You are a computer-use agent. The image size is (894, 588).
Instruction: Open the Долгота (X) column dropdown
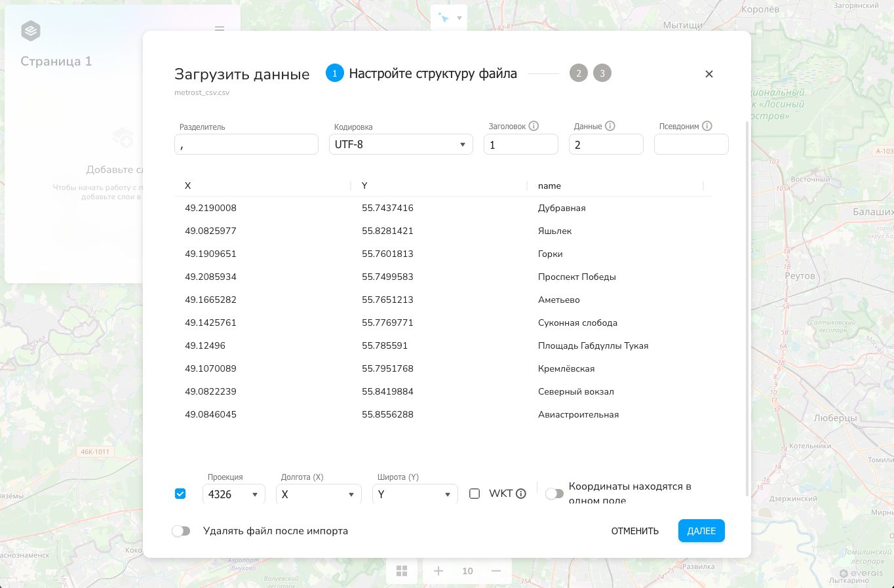pos(319,494)
